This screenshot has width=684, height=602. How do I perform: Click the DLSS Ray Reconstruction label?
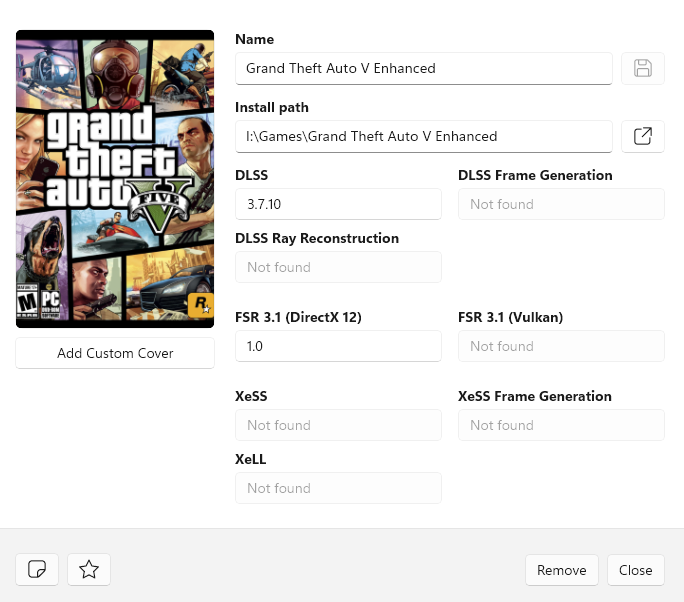point(317,238)
